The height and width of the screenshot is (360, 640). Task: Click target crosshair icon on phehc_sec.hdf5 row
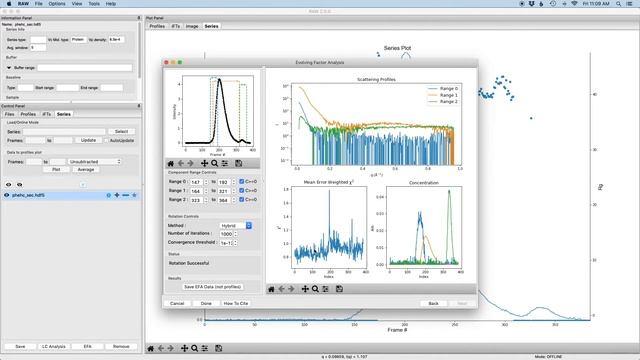[x=117, y=195]
